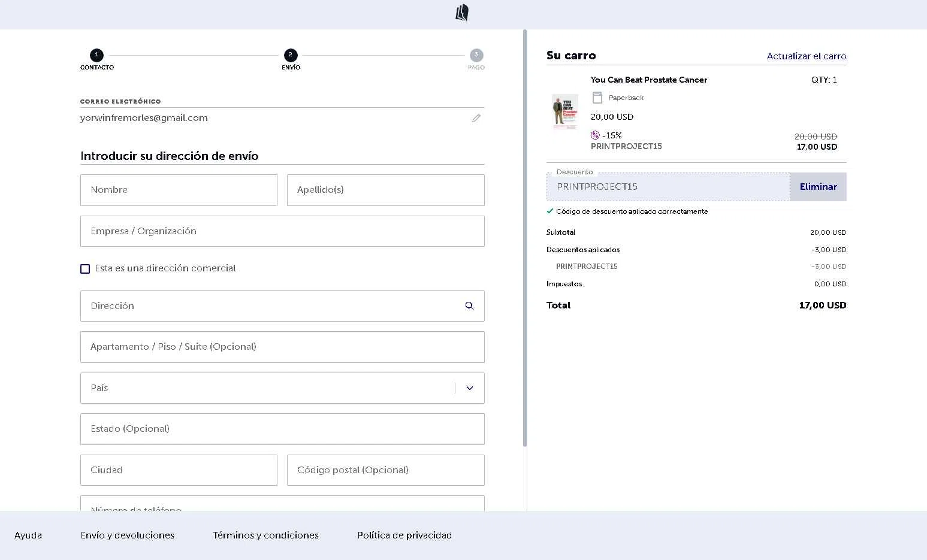This screenshot has width=927, height=560.
Task: Open Envío y devoluciones footer link
Action: [128, 535]
